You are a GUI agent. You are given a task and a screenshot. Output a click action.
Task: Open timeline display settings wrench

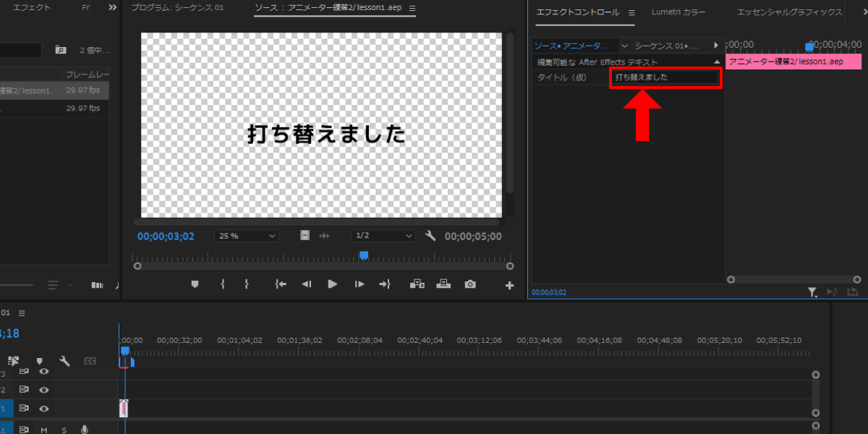click(64, 361)
